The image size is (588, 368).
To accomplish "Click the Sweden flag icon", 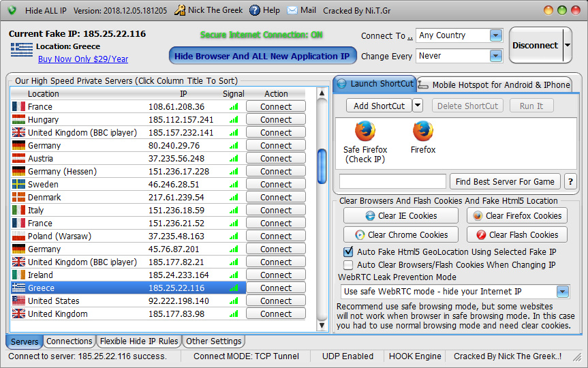I will point(19,184).
